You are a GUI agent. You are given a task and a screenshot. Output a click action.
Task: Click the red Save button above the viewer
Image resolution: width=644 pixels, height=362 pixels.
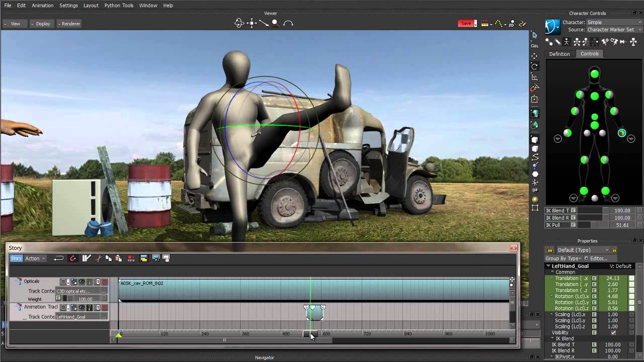466,23
